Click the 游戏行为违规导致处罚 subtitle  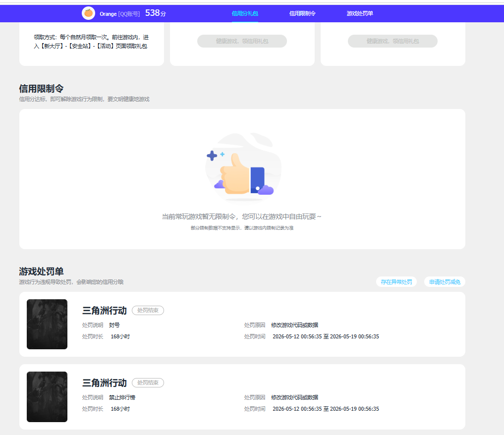(71, 282)
